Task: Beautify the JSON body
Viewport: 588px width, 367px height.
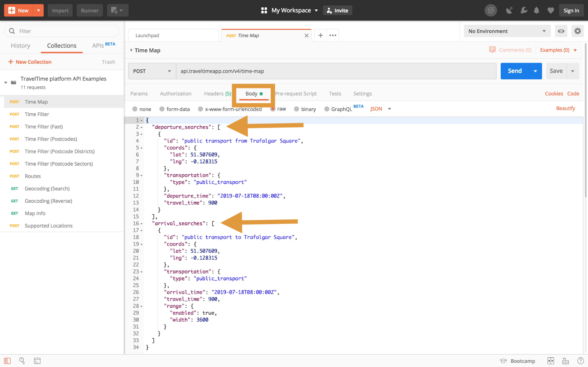Action: (x=565, y=108)
